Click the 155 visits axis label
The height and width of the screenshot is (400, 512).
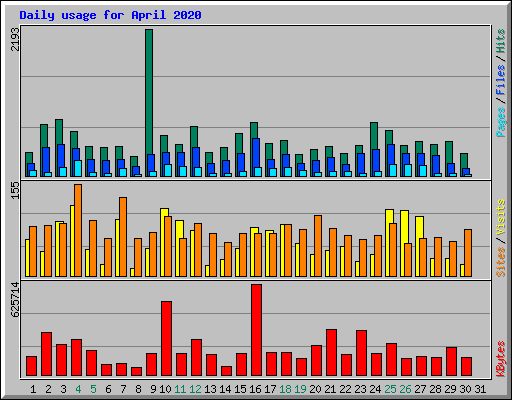[15, 191]
